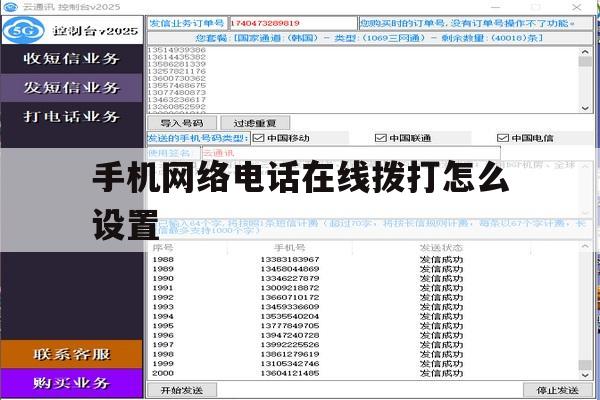
Task: Minimize the 控制台 window
Action: pos(496,7)
